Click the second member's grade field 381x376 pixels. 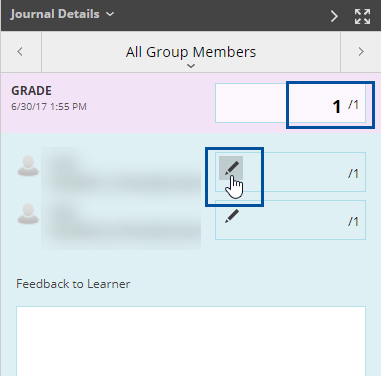pyautogui.click(x=290, y=220)
